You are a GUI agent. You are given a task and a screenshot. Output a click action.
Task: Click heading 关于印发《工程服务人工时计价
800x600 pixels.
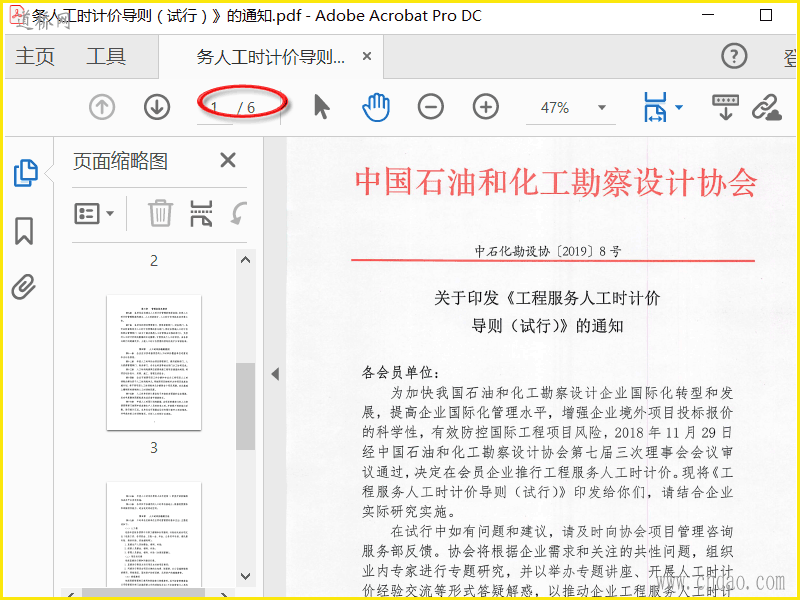547,298
